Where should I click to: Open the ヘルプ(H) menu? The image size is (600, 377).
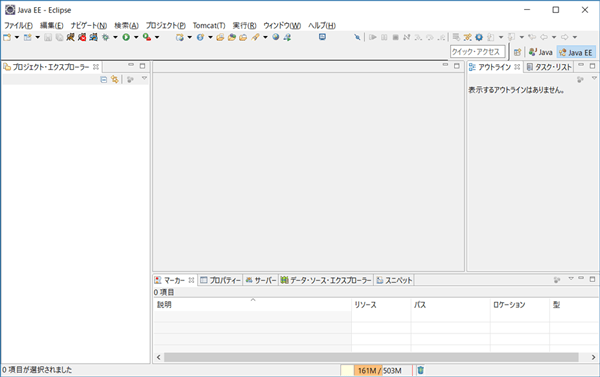point(322,26)
